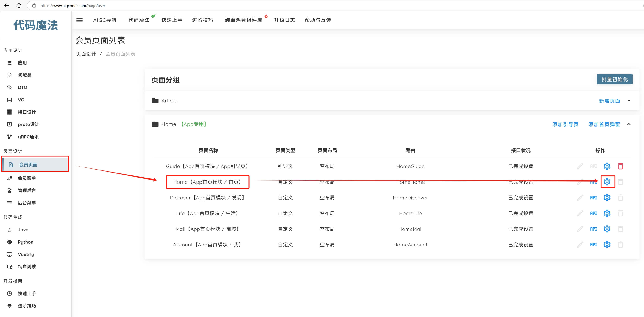
Task: Click 新增页面 link in Article row
Action: [x=609, y=101]
